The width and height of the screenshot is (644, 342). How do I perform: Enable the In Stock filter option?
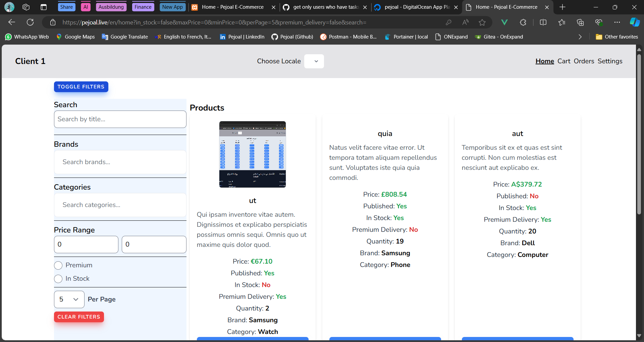58,279
